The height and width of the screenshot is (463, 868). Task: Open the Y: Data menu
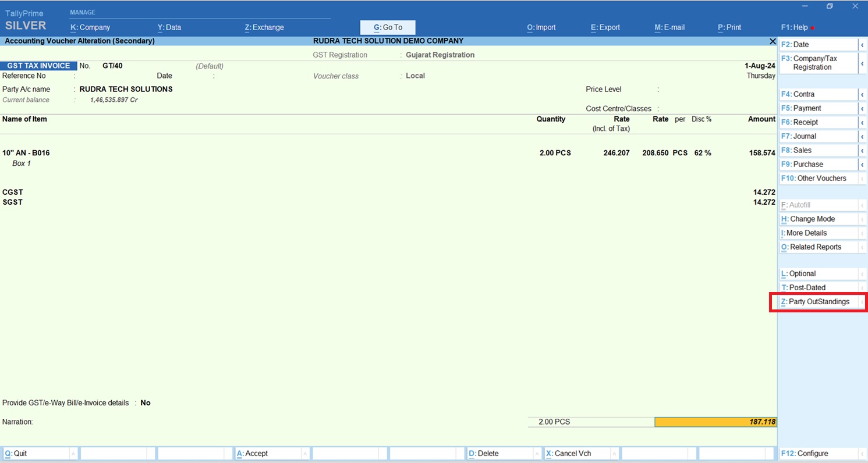pos(169,27)
